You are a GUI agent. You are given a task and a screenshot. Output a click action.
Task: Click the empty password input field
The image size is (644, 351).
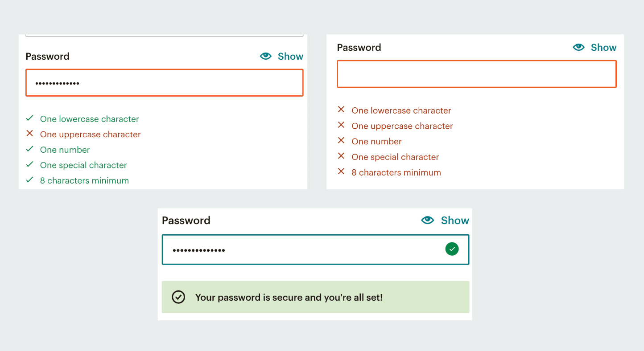[x=476, y=74]
